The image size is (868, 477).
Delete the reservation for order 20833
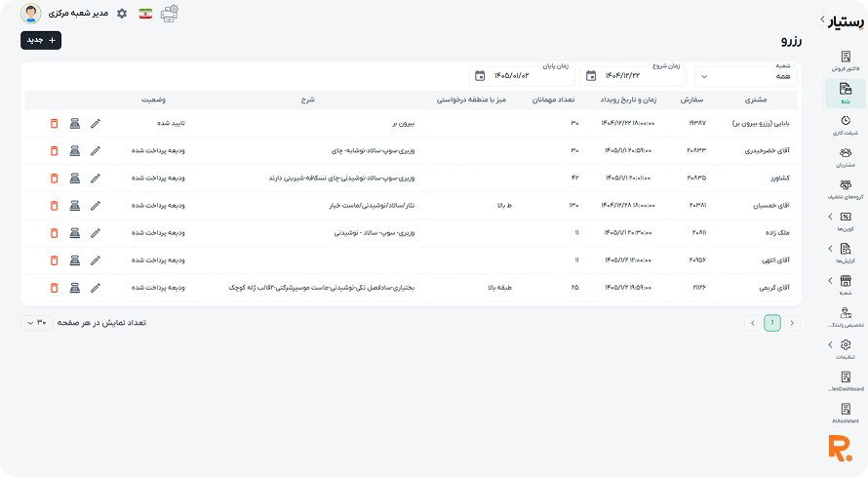(x=54, y=150)
